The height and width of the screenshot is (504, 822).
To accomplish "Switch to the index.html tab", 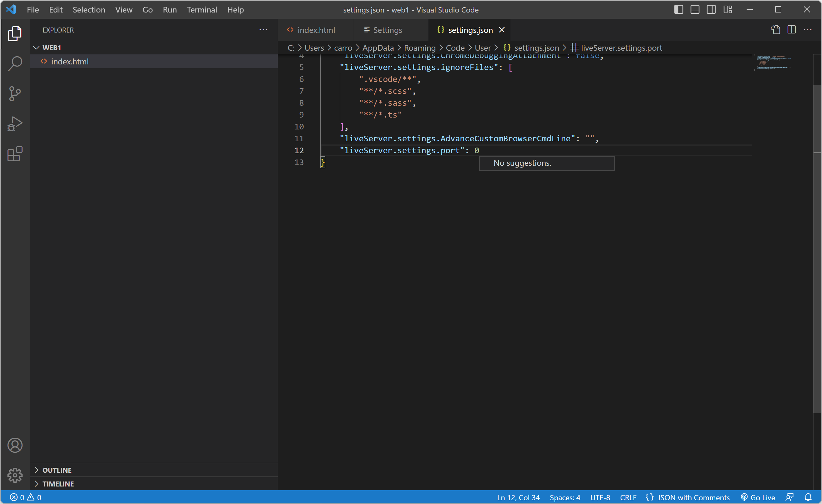I will click(315, 30).
